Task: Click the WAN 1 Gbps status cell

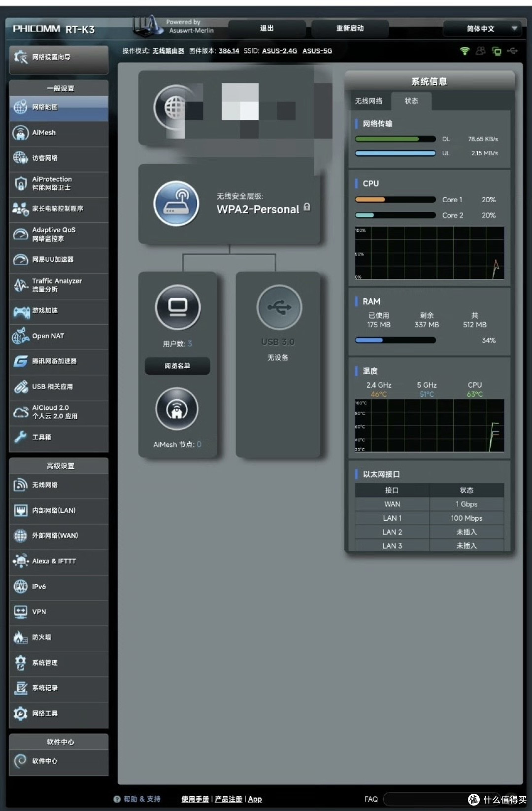Action: 467,504
